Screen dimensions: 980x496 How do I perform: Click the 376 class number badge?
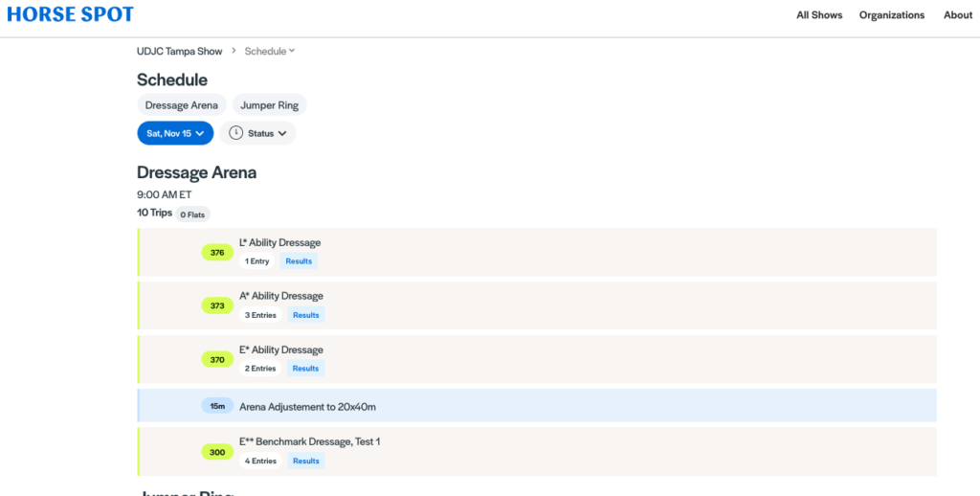217,253
